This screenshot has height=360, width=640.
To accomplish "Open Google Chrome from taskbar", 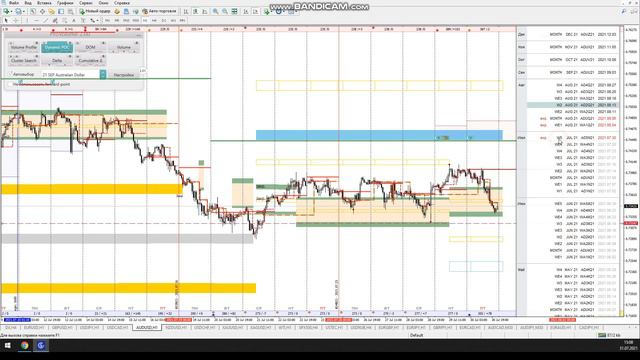I will coord(24,345).
